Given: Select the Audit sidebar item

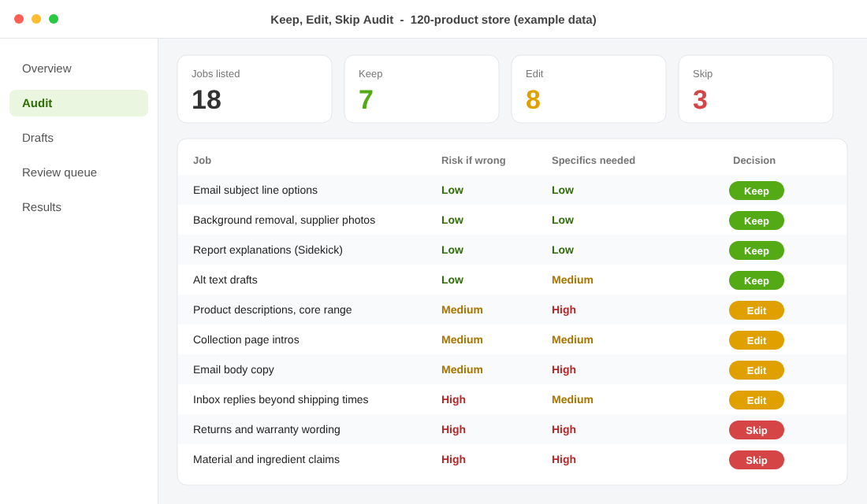Looking at the screenshot, I should 79,103.
